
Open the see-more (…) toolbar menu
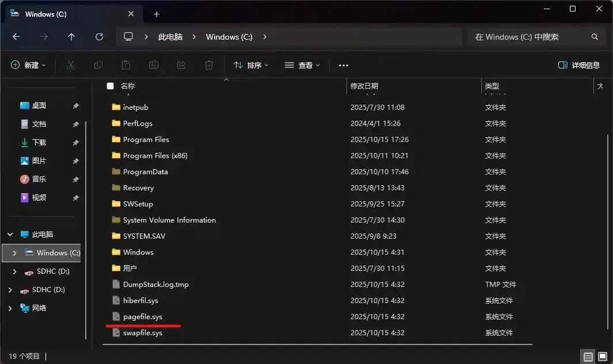pos(343,65)
